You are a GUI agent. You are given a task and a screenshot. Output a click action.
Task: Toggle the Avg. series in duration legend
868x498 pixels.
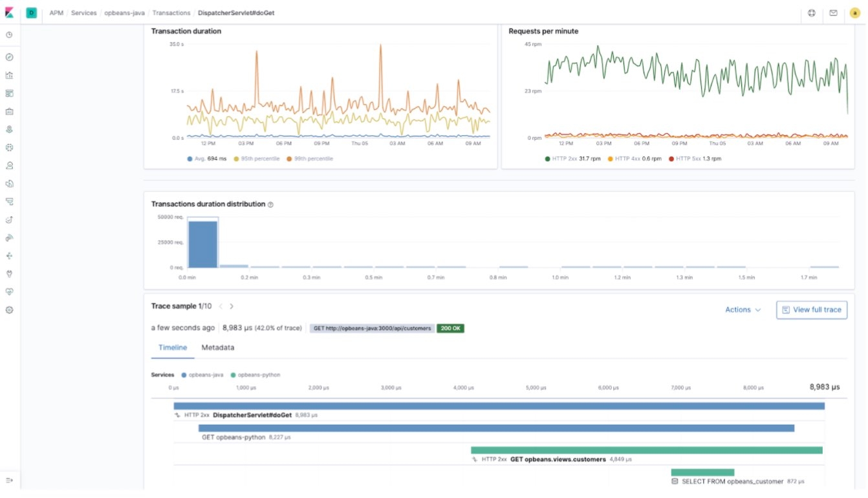(x=206, y=158)
